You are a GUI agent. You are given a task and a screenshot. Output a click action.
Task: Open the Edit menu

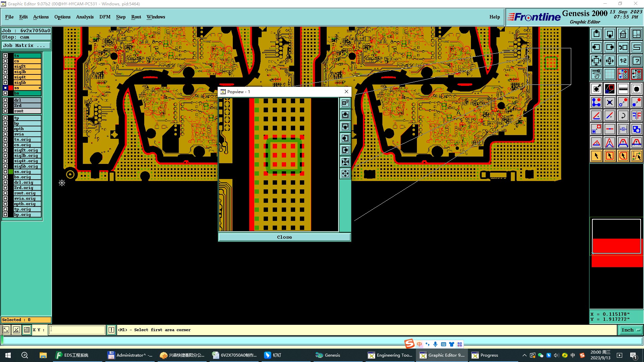(x=23, y=17)
